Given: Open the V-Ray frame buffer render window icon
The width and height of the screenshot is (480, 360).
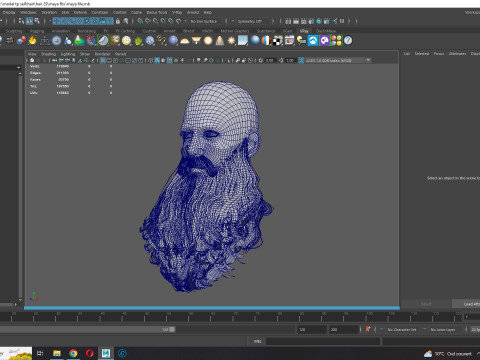Looking at the screenshot, I should click(289, 41).
